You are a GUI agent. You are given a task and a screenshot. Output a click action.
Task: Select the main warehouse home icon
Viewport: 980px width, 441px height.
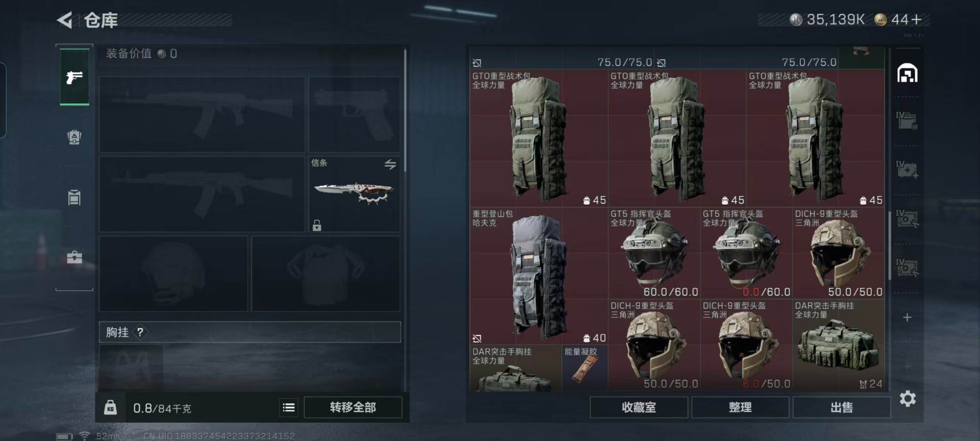pos(907,73)
